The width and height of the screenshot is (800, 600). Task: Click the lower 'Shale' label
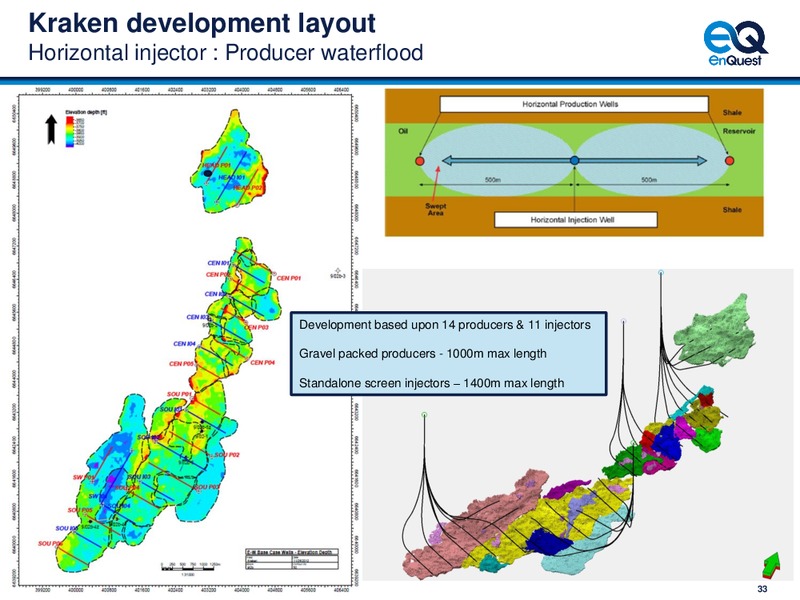[732, 210]
